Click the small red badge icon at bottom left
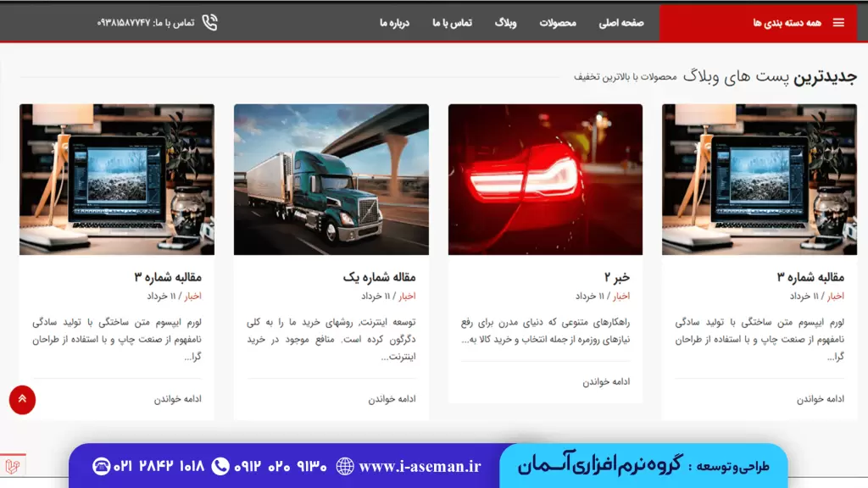This screenshot has width=868, height=488. tap(12, 467)
